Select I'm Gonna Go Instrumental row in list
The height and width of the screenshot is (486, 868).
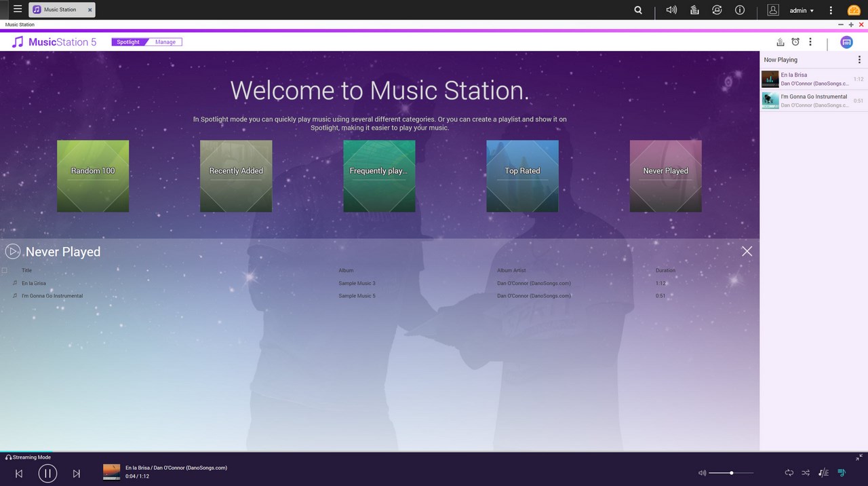(x=378, y=296)
